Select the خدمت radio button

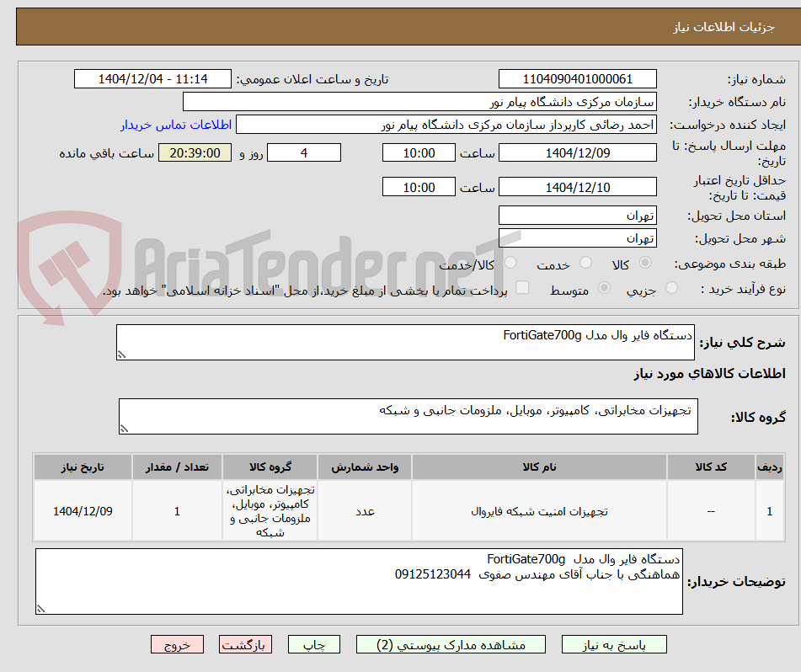pos(585,263)
